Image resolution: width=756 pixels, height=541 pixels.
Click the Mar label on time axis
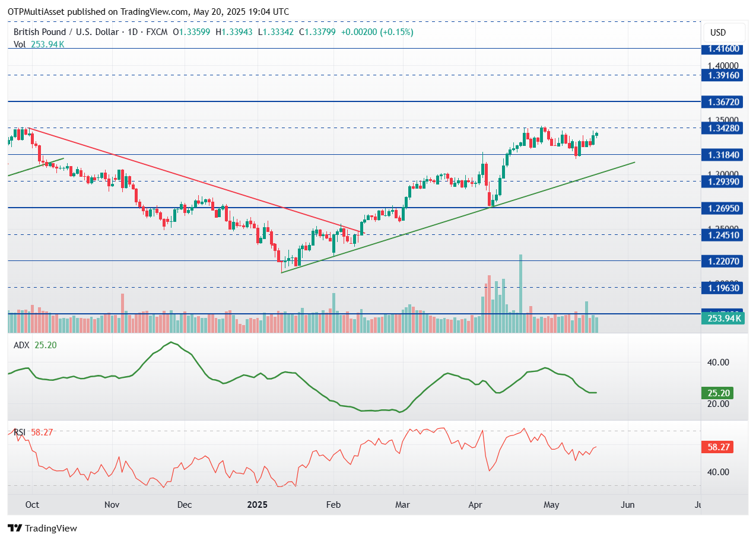pyautogui.click(x=403, y=505)
